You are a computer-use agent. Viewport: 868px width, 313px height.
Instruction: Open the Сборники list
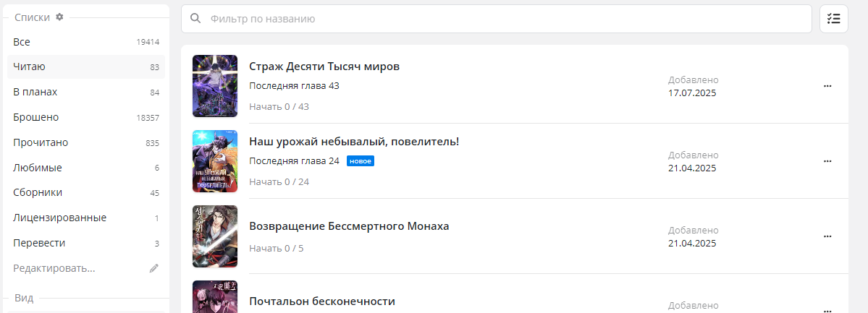(x=86, y=193)
